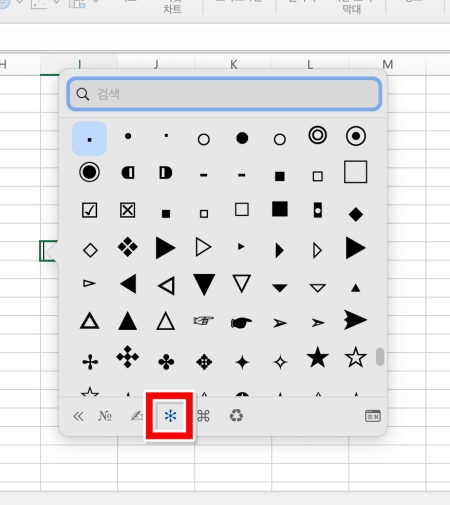
Task: Insert the ballot box with X symbol
Action: [x=128, y=210]
